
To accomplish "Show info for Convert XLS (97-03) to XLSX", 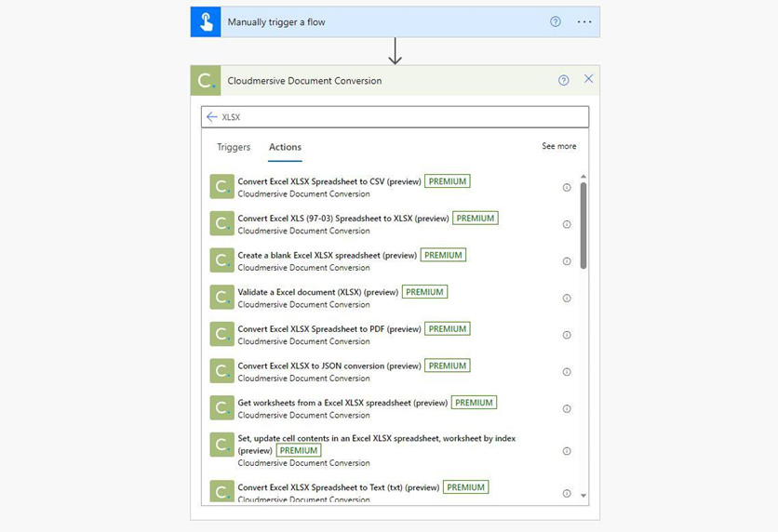I will [x=567, y=224].
